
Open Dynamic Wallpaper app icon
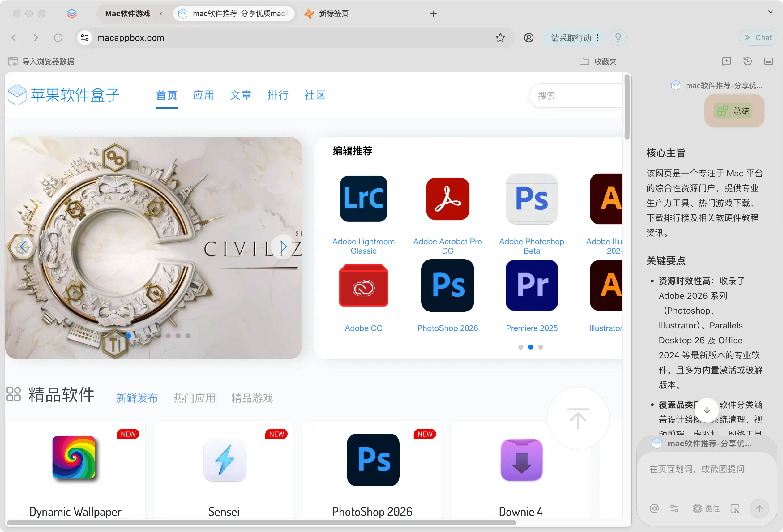click(74, 457)
